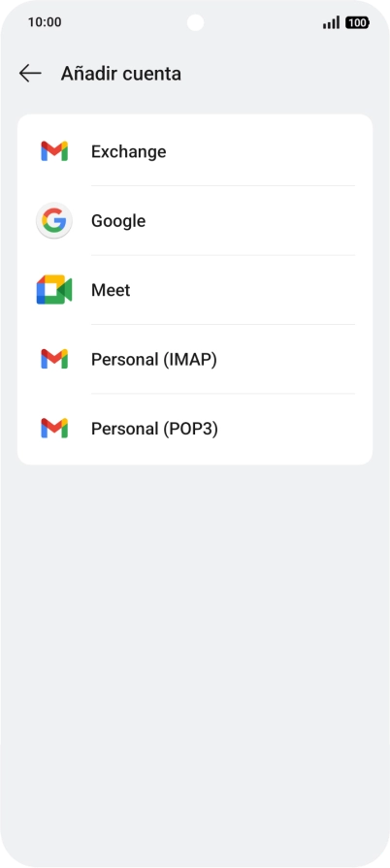The height and width of the screenshot is (868, 390).
Task: Select Google to add an account
Action: (195, 221)
